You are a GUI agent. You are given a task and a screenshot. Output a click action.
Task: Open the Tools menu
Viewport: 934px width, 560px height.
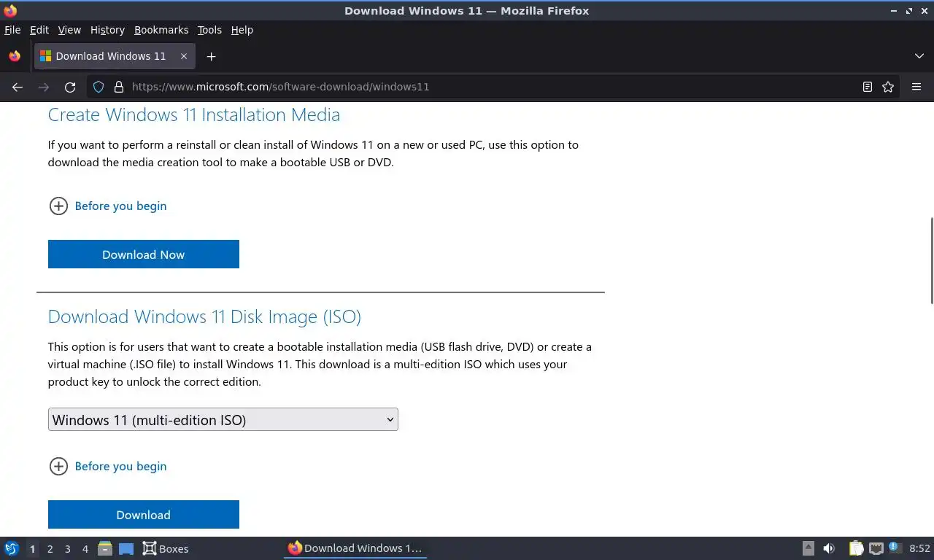click(209, 30)
